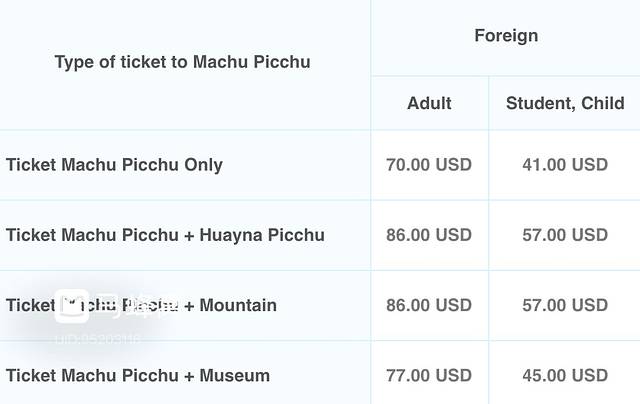Click the word 'Mountain' in the third row

(x=238, y=305)
